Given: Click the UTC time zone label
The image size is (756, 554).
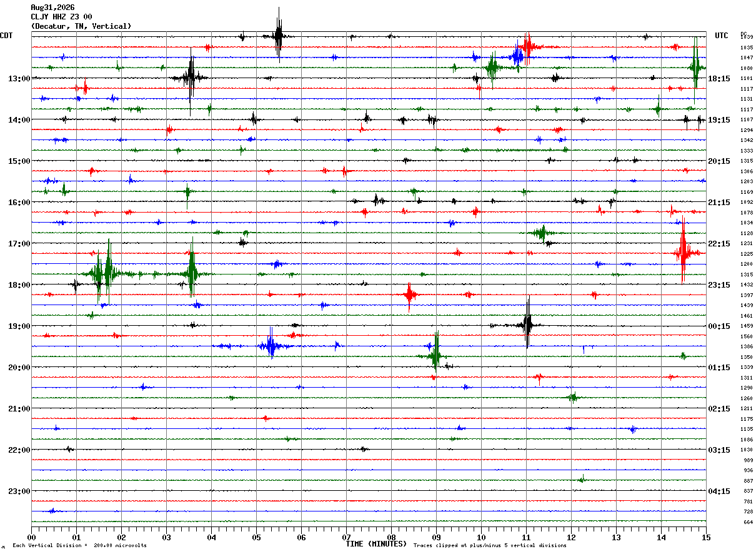Looking at the screenshot, I should pos(722,36).
